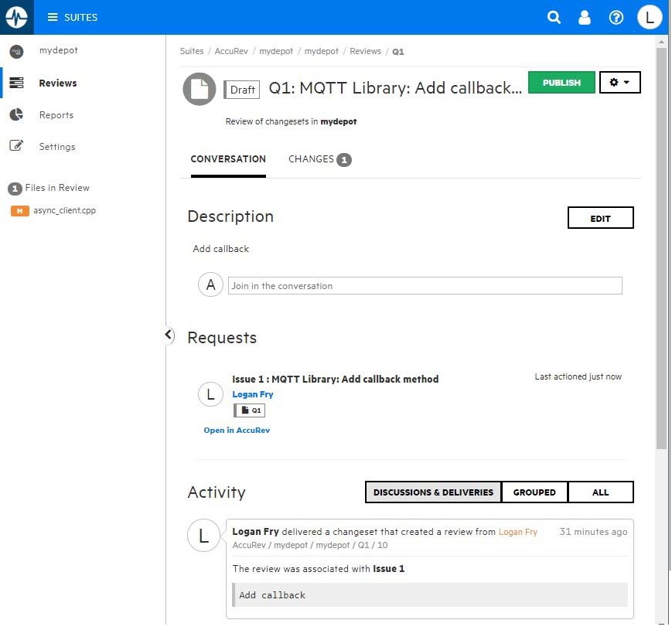Click the pulse logo icon in header
The height and width of the screenshot is (630, 672).
pyautogui.click(x=16, y=17)
